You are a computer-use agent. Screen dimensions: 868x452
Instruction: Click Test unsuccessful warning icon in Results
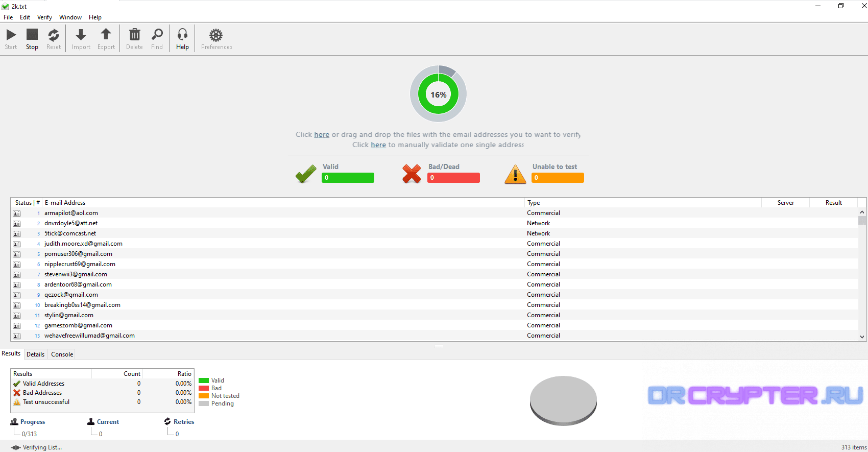(17, 402)
